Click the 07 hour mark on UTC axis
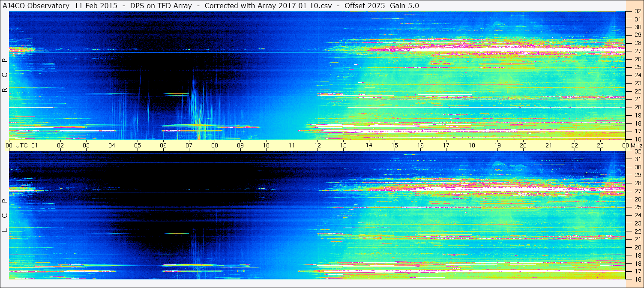Viewport: 644px width, 288px height. pos(189,145)
